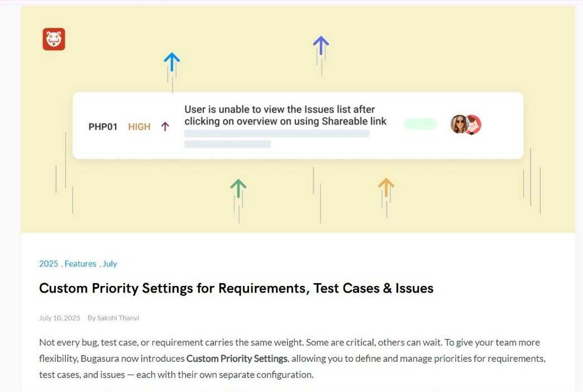Open the Features category link
The image size is (583, 392).
(x=80, y=264)
